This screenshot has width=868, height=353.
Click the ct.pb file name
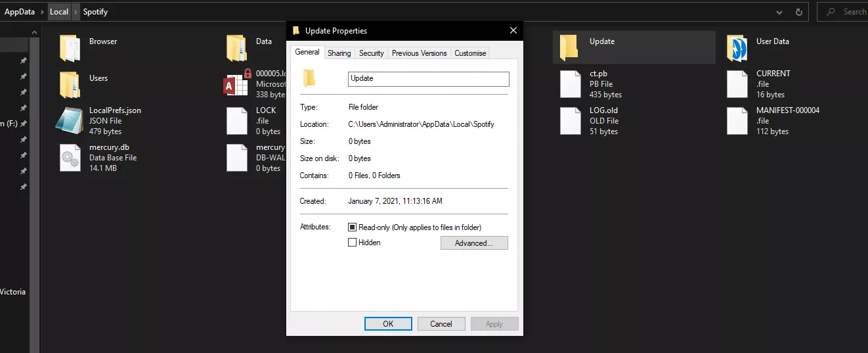[598, 74]
